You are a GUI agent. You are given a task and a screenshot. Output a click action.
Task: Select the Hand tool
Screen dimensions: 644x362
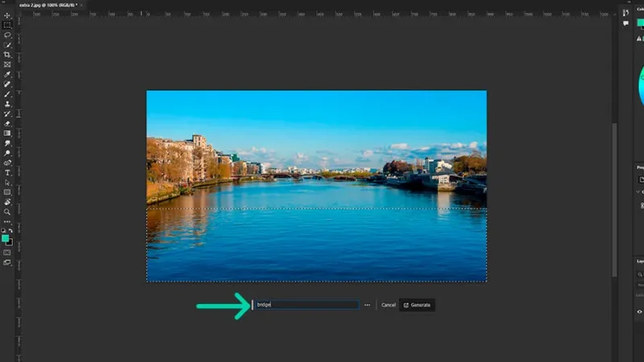(x=7, y=202)
